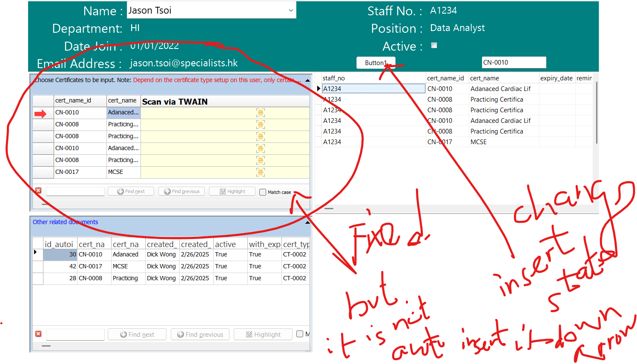Click the horizontal scrollbar thumb of the Other related documents panel

tap(46, 346)
